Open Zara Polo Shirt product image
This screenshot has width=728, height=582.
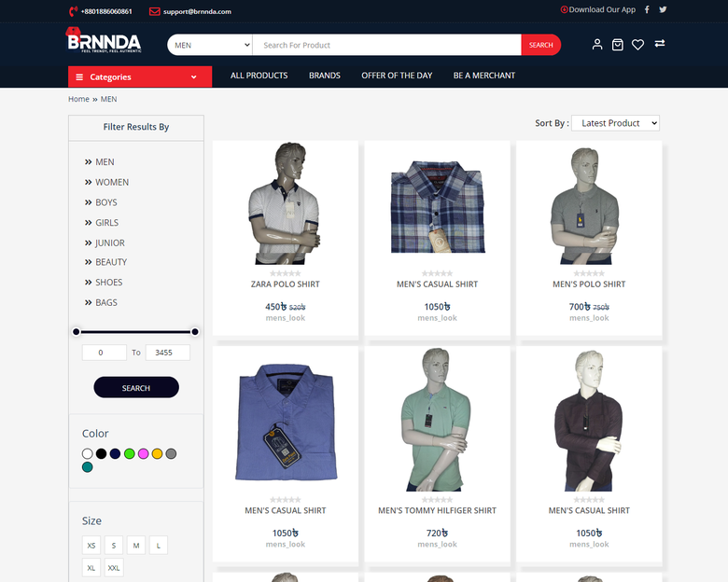pos(285,203)
